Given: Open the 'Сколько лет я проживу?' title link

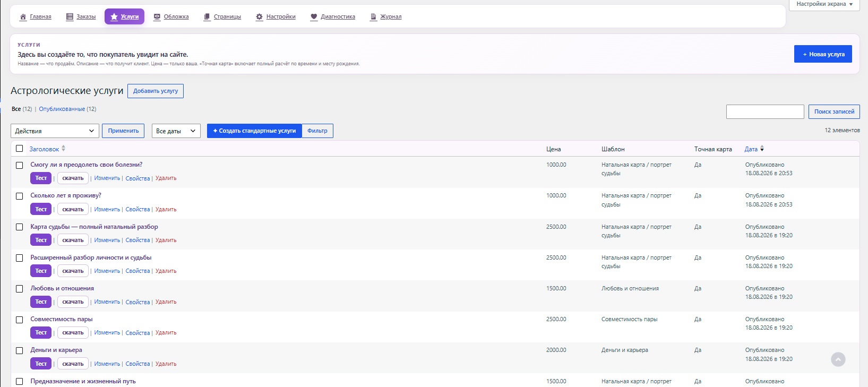Looking at the screenshot, I should coord(66,195).
